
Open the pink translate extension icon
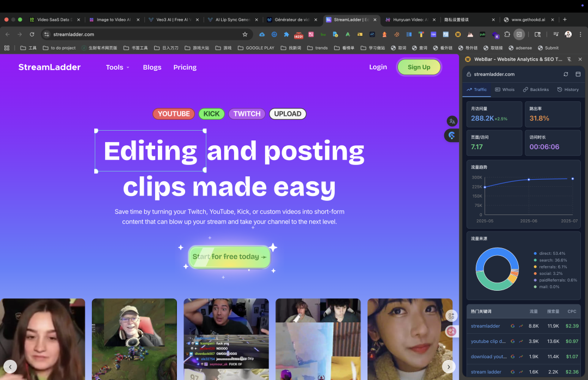tap(311, 34)
